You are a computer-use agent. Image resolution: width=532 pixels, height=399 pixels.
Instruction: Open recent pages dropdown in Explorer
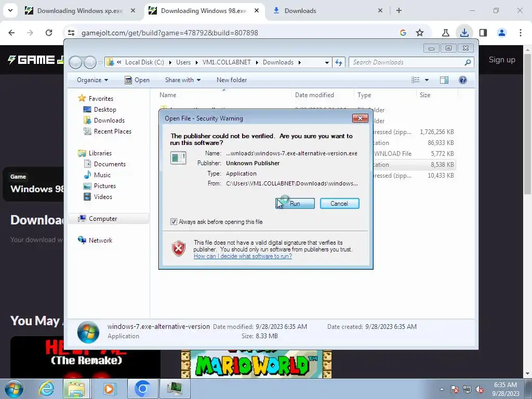(100, 62)
